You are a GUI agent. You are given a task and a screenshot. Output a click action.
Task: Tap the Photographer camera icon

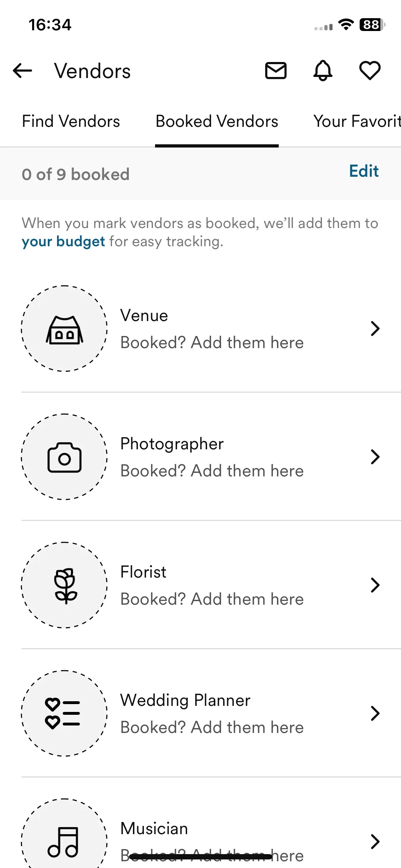[x=65, y=457]
